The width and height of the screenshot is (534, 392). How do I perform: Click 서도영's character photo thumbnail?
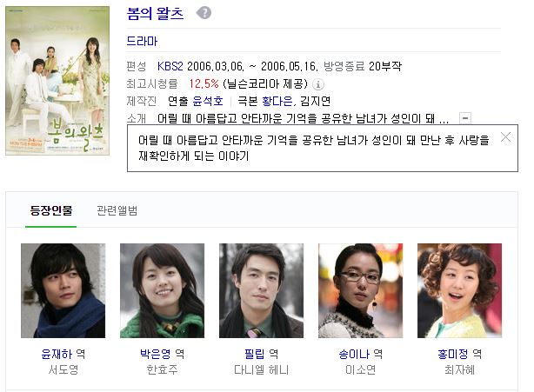click(x=63, y=290)
